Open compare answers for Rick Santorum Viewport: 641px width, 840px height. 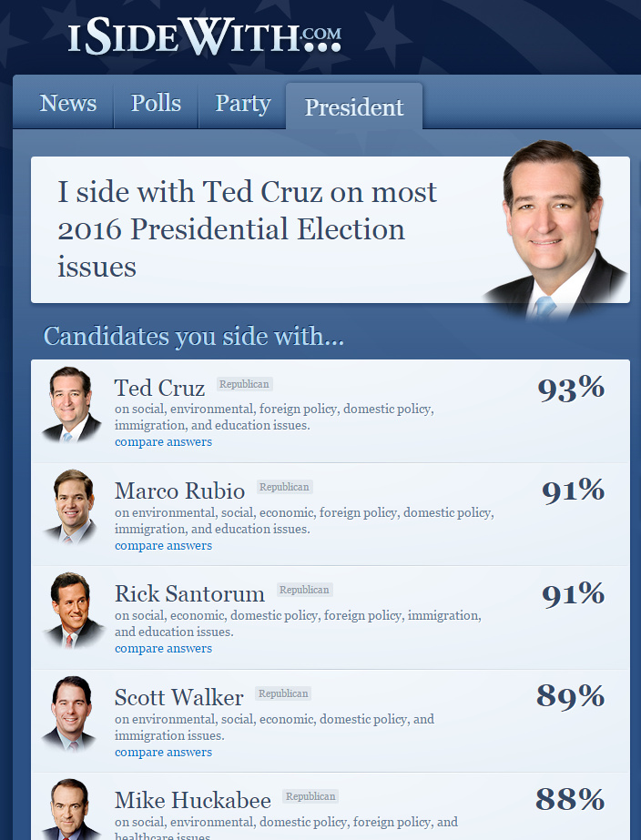164,648
